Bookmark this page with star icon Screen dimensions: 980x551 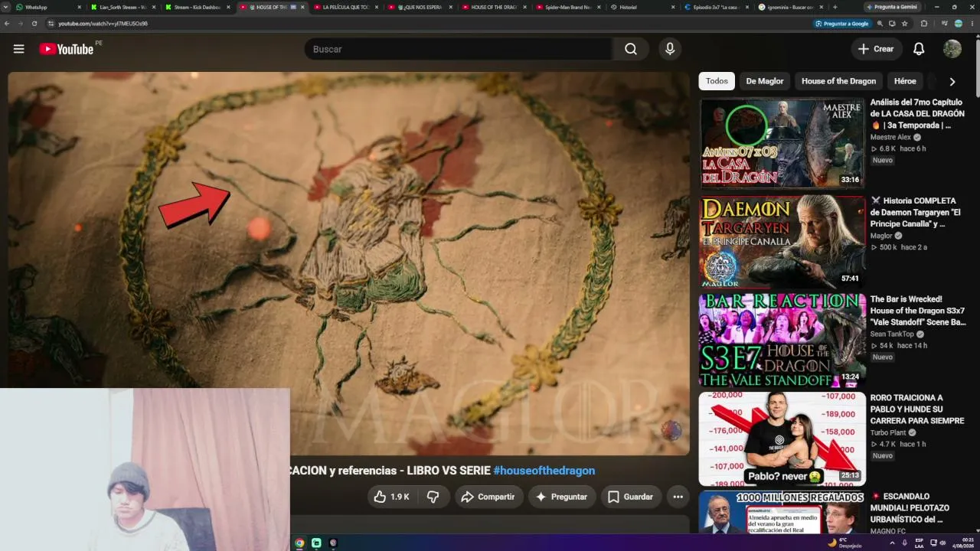click(x=904, y=24)
